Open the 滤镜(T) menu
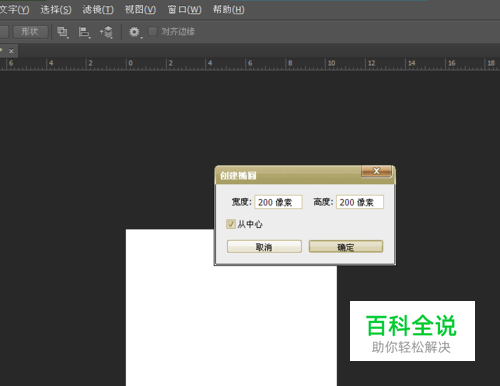This screenshot has height=386, width=500. coord(98,10)
